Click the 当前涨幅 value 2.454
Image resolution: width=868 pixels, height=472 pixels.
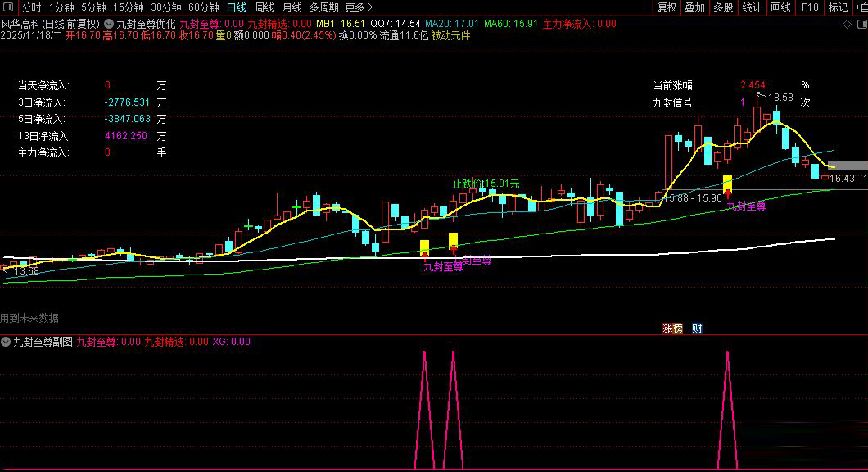pos(753,85)
